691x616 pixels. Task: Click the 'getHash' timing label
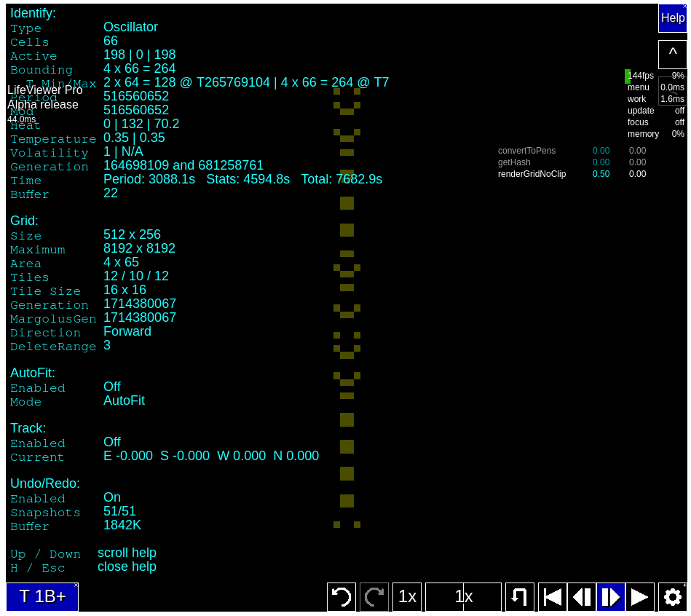(x=514, y=162)
